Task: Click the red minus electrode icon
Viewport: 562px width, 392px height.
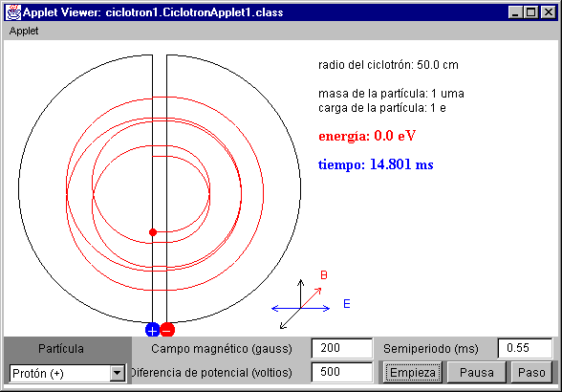Action: [x=167, y=330]
